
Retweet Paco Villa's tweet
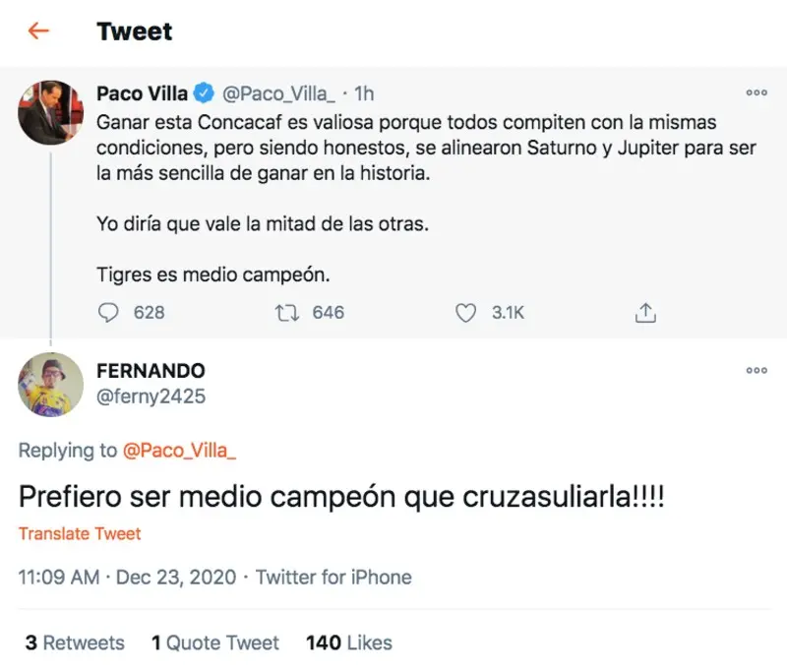pos(287,313)
